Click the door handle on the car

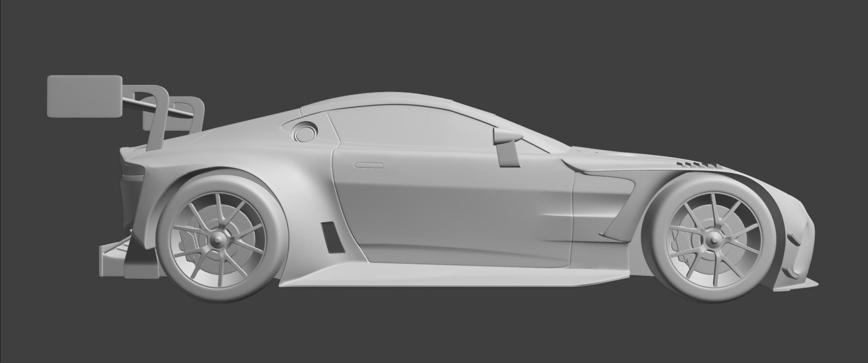[368, 165]
